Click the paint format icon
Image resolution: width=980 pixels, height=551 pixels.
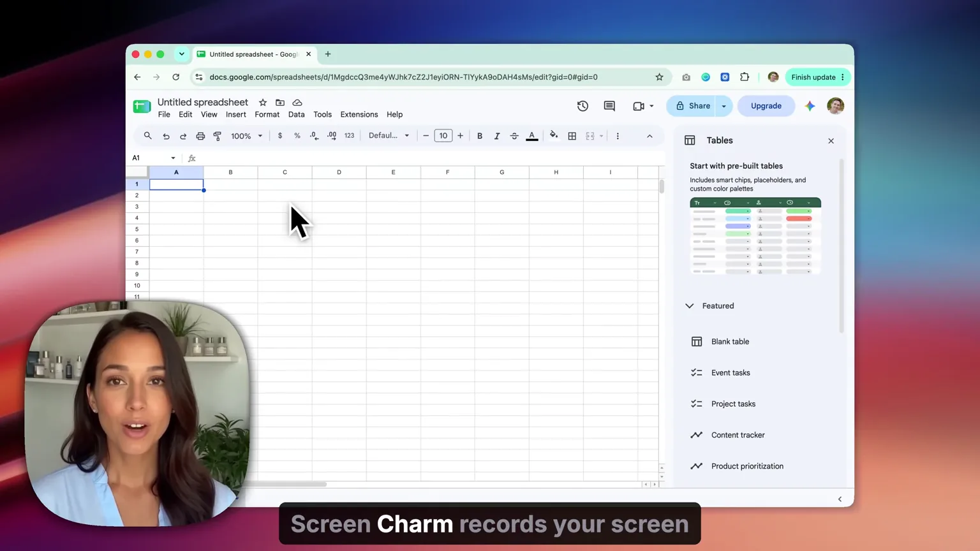pos(218,136)
